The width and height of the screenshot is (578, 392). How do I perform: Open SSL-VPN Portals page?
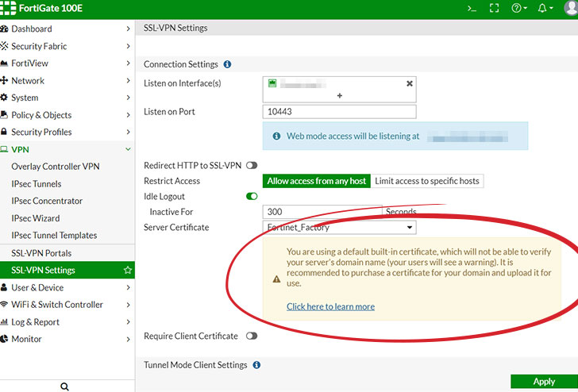tap(41, 253)
